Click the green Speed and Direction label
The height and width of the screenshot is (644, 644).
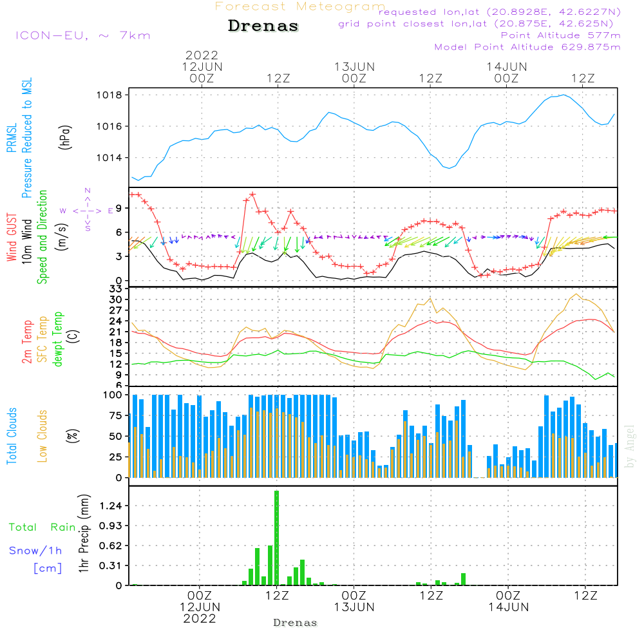(x=43, y=237)
